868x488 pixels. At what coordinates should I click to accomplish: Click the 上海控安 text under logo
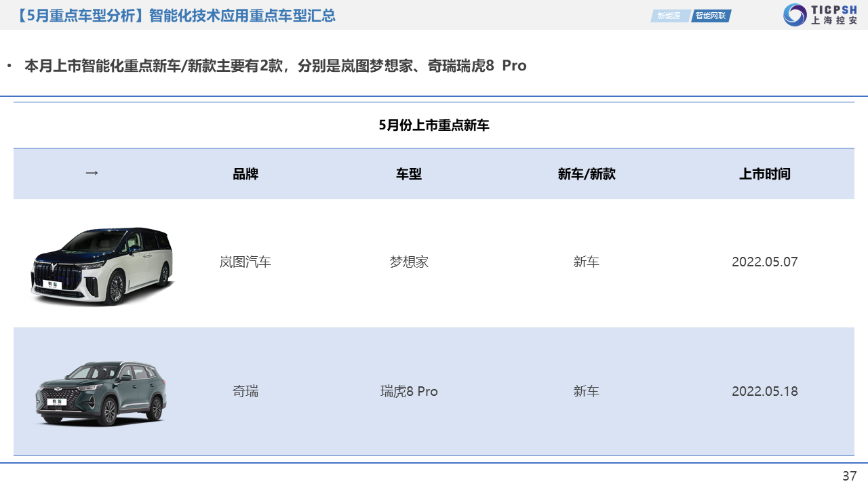tap(834, 21)
